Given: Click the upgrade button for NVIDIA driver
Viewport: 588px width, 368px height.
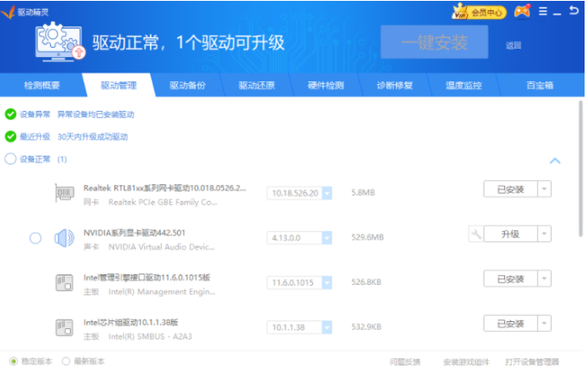Looking at the screenshot, I should pyautogui.click(x=510, y=234).
